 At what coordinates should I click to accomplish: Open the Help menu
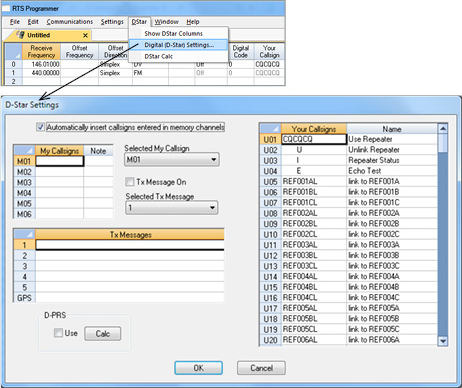pos(193,22)
